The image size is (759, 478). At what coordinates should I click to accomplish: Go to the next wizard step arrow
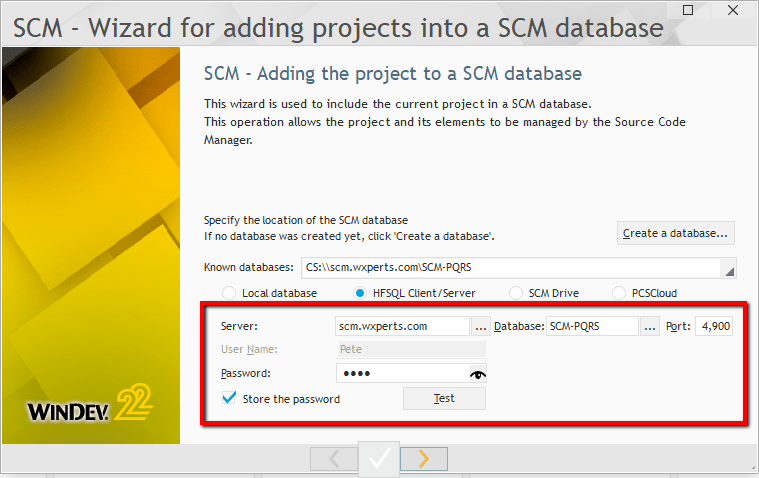424,459
